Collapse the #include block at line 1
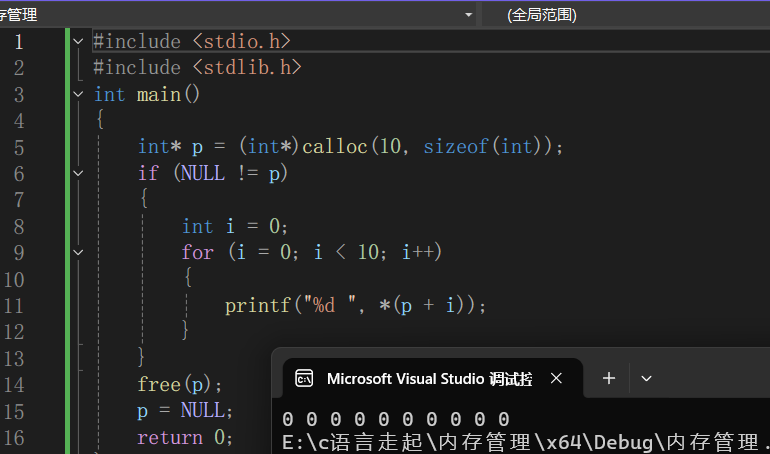 [78, 42]
